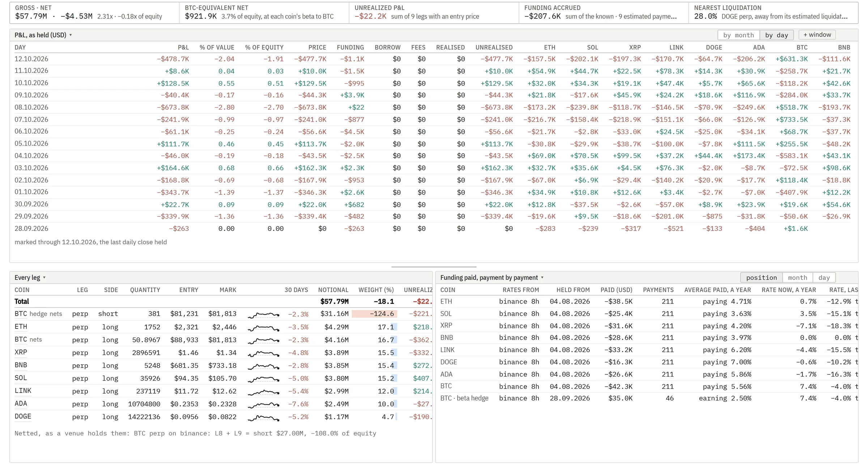Select the 'BTC · beta hedge' funding row
The height and width of the screenshot is (464, 868).
(648, 398)
